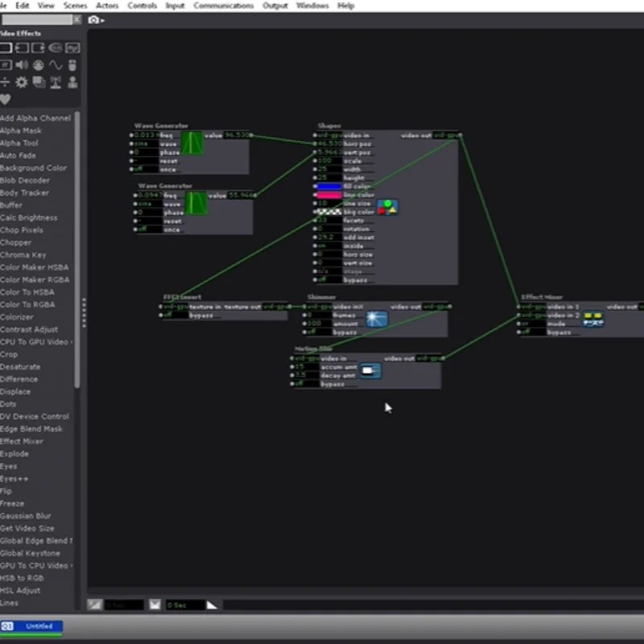
Task: Open the Actors menu
Action: click(107, 6)
